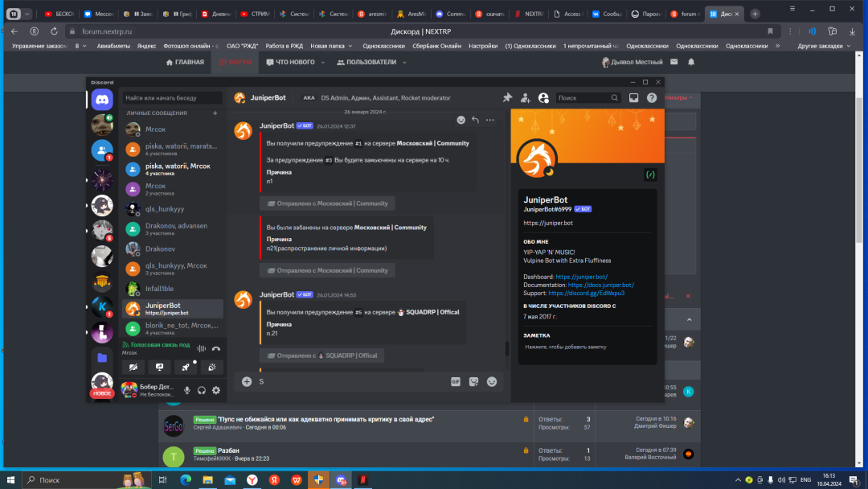Open the sticker picker
The image size is (868, 489).
coord(474,381)
